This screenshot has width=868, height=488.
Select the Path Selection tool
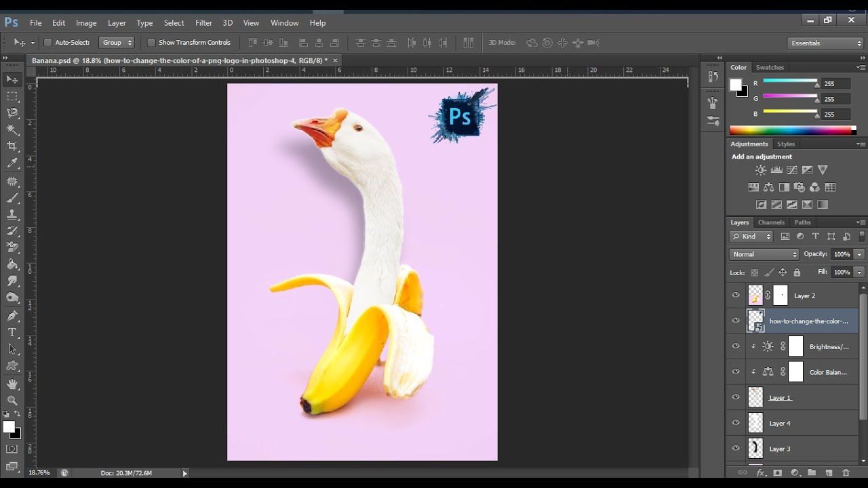12,349
